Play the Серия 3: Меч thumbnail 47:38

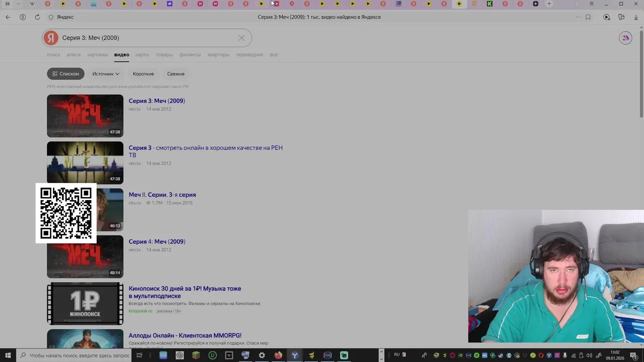85,116
